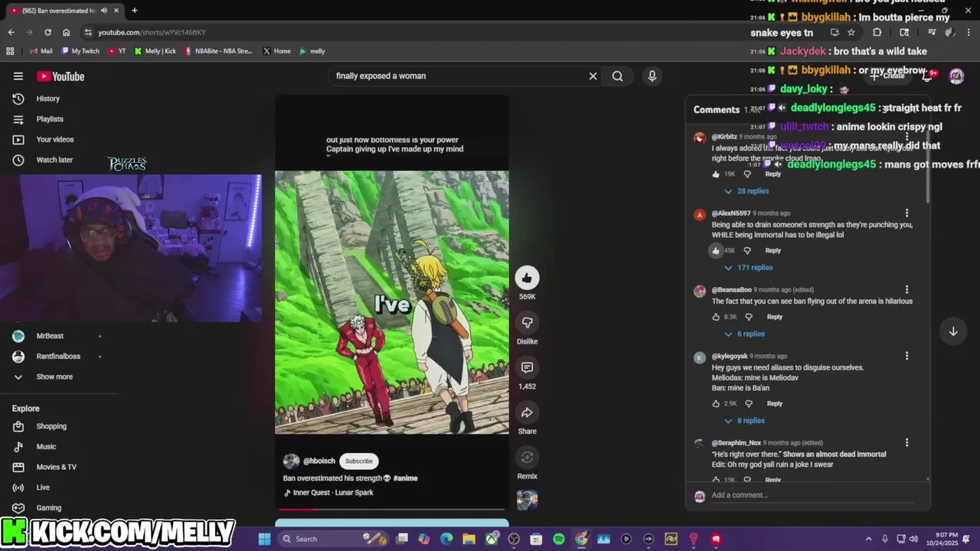The height and width of the screenshot is (551, 980).
Task: Open the sound thumbnail below Remix
Action: pos(527,500)
